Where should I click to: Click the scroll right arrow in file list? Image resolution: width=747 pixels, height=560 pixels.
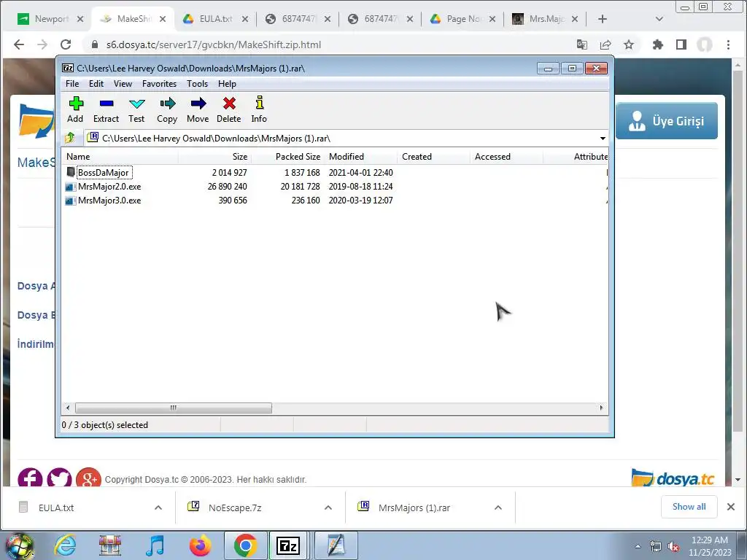tap(601, 408)
